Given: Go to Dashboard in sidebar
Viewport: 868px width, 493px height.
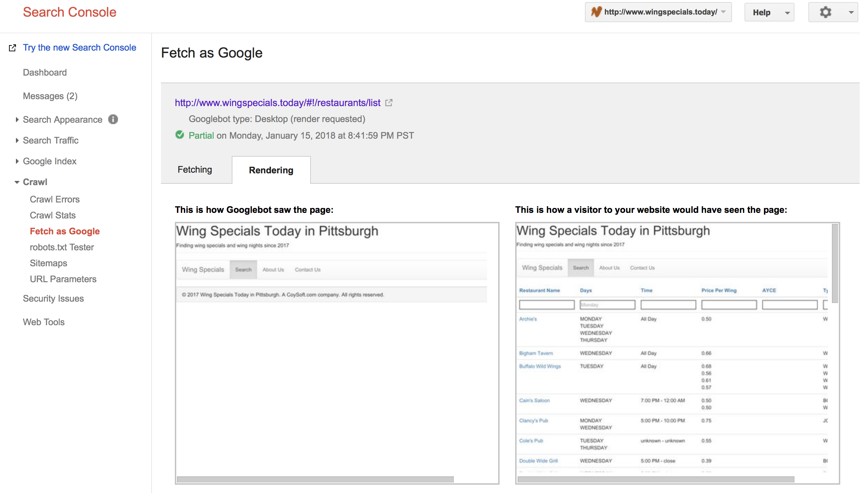Looking at the screenshot, I should pyautogui.click(x=45, y=72).
